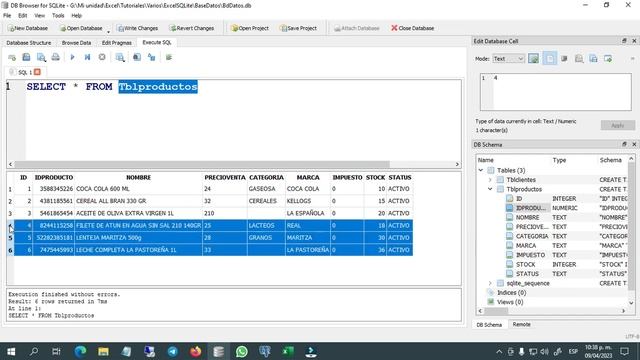Open the View menu
Viewport: 640px width, 360px height.
click(x=39, y=16)
